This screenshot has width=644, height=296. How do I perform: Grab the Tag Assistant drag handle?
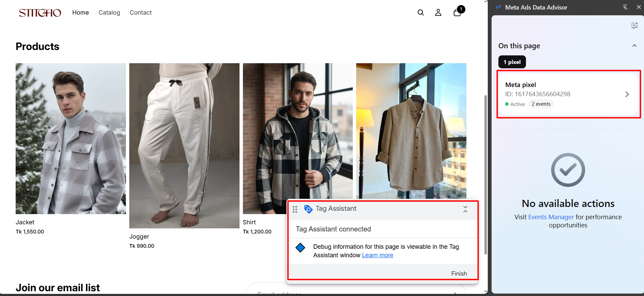(x=295, y=209)
